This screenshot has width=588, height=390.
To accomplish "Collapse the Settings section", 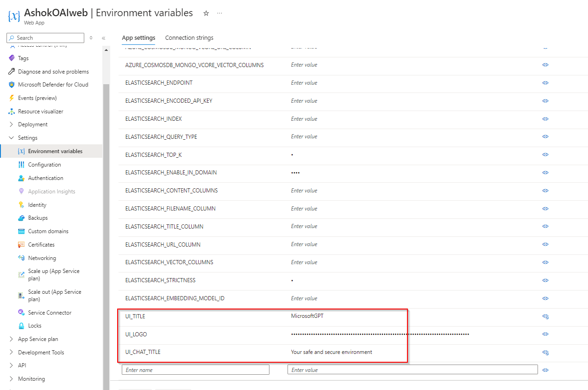I will click(12, 138).
